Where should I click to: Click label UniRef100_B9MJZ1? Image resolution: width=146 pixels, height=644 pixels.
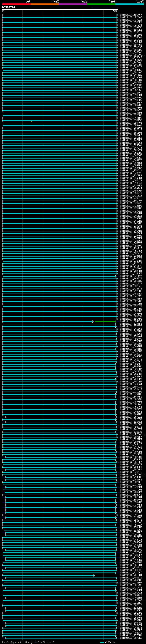coord(131,387)
